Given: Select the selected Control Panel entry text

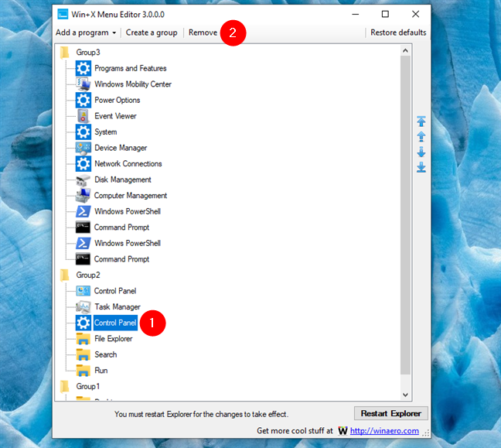Looking at the screenshot, I should click(115, 323).
